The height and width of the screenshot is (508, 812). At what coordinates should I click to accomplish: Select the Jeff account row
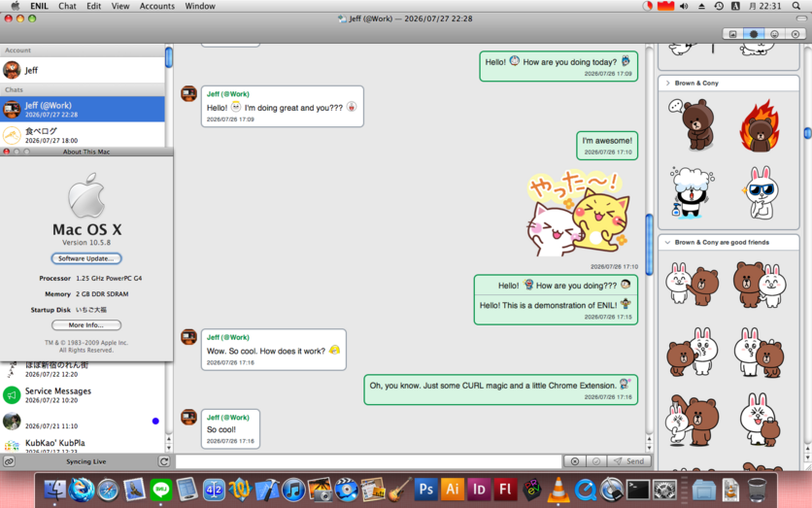83,70
